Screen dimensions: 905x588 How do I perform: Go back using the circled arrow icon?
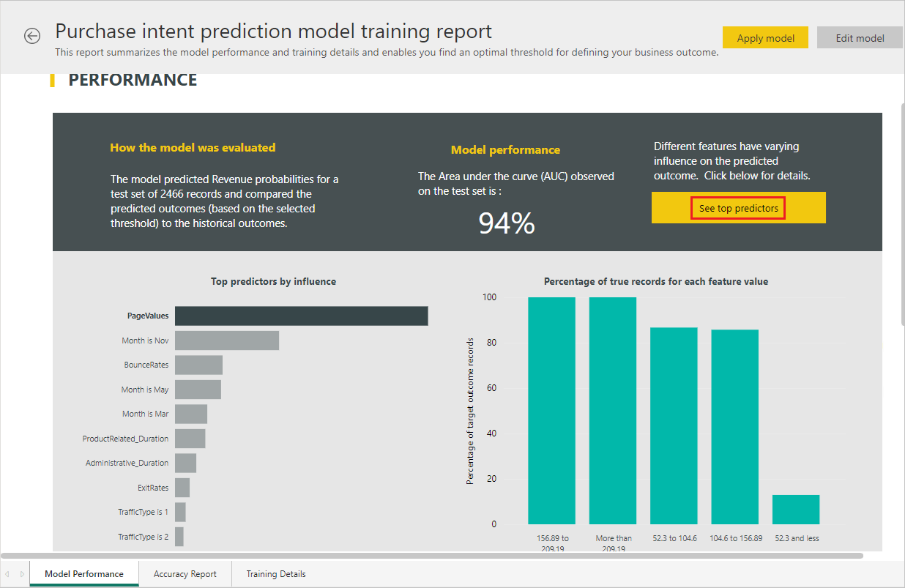pos(32,36)
